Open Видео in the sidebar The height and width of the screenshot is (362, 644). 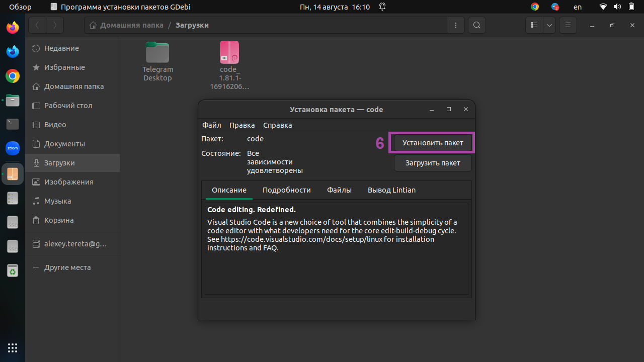[x=72, y=125]
